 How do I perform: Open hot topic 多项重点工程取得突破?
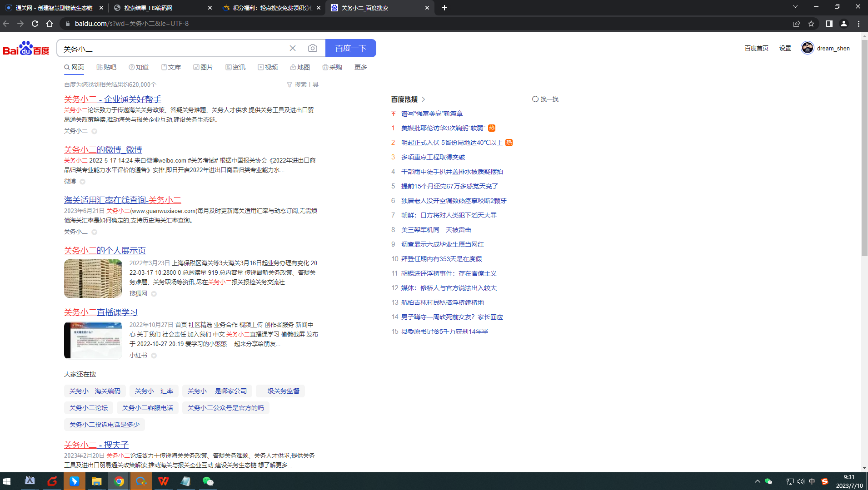click(x=433, y=157)
